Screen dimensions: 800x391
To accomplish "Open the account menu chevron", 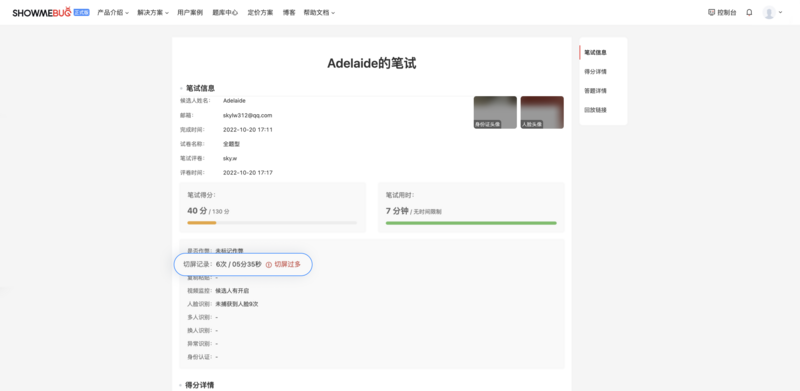I will (781, 13).
